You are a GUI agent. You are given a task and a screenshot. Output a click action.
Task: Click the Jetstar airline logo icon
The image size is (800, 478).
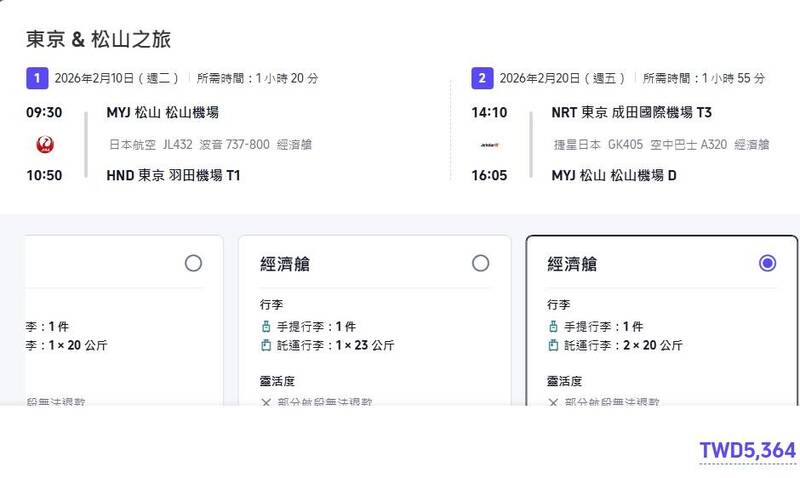pyautogui.click(x=488, y=145)
